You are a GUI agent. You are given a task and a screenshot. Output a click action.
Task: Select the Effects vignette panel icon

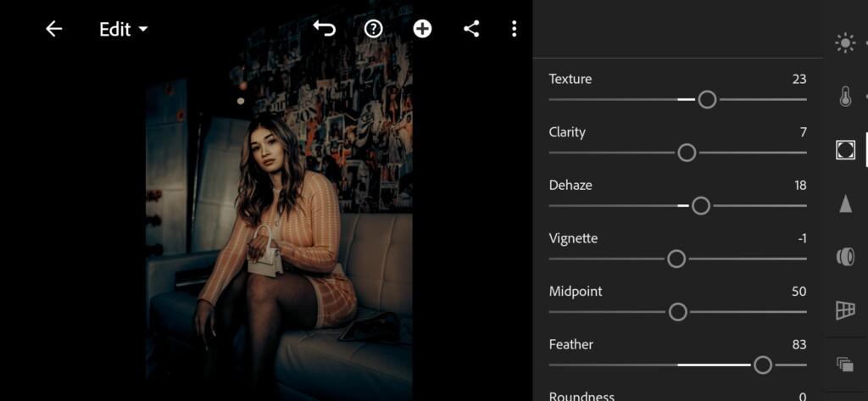tap(845, 149)
